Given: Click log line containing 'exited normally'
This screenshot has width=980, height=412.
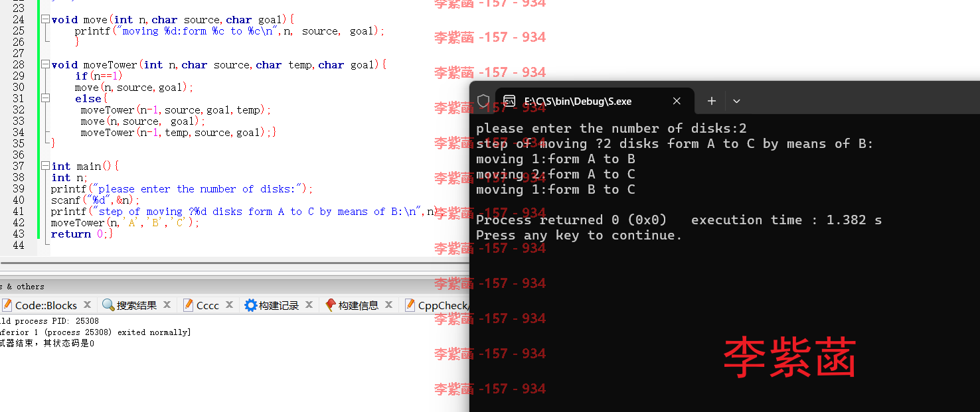Looking at the screenshot, I should (96, 332).
